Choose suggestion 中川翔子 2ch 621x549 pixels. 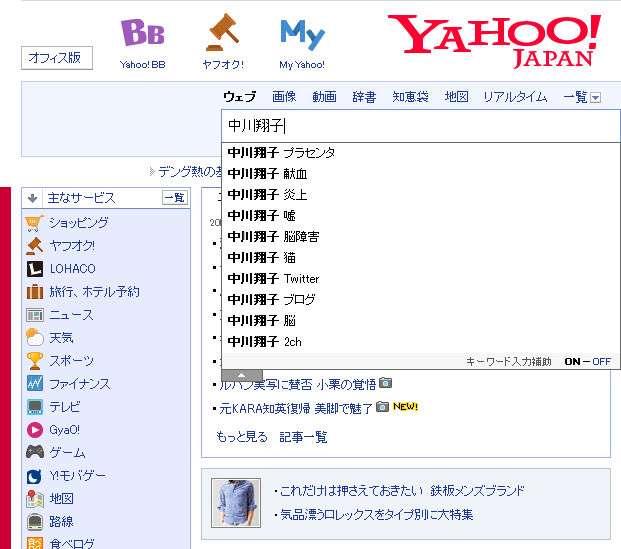tap(421, 341)
